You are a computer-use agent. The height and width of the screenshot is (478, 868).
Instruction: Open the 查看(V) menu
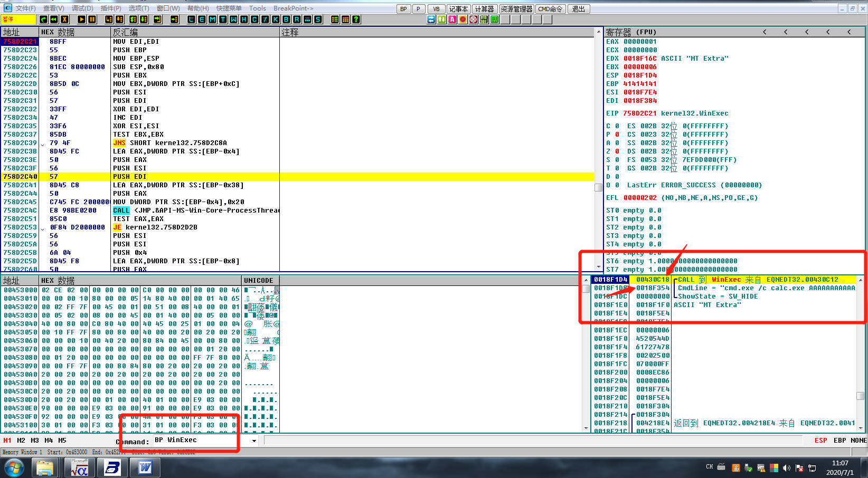pyautogui.click(x=54, y=8)
